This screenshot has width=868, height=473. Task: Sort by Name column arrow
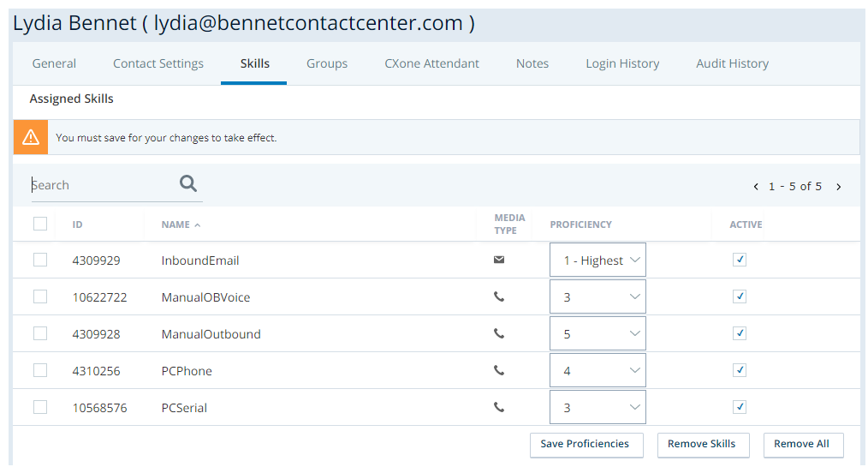198,225
